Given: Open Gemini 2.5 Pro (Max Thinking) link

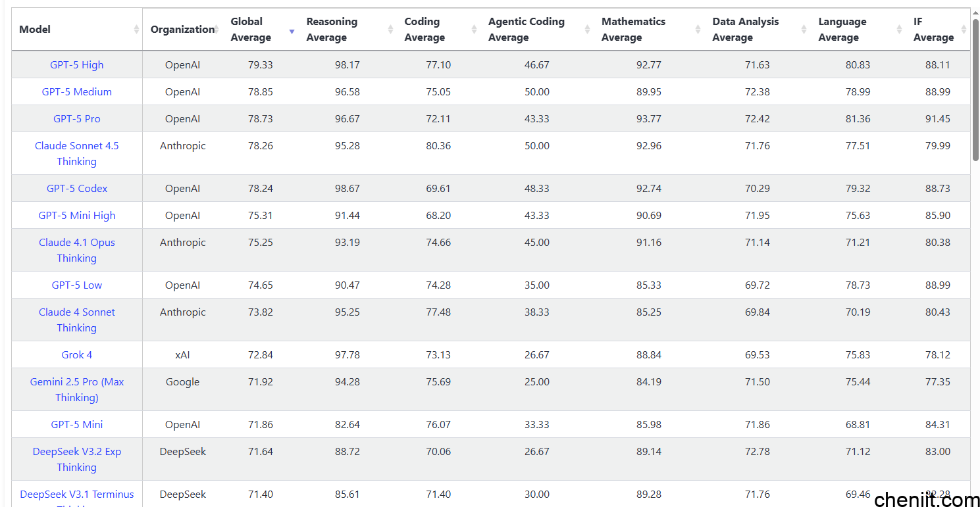Looking at the screenshot, I should [x=77, y=389].
